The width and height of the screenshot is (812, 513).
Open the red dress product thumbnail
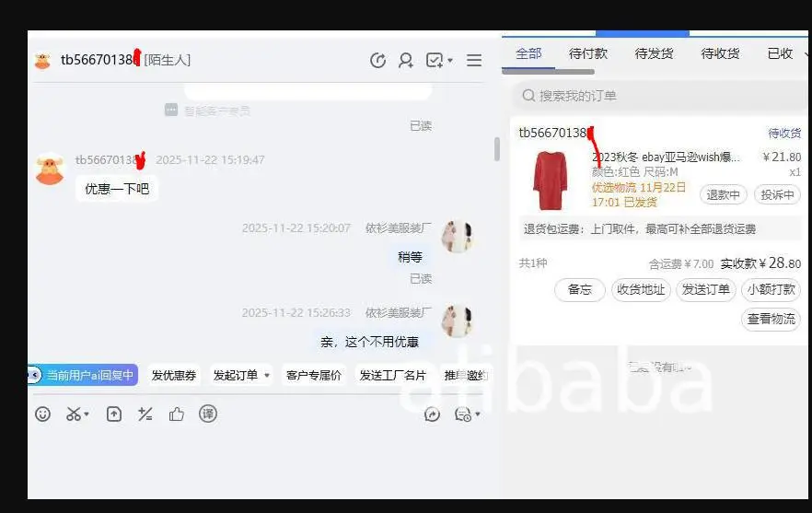[x=550, y=181]
